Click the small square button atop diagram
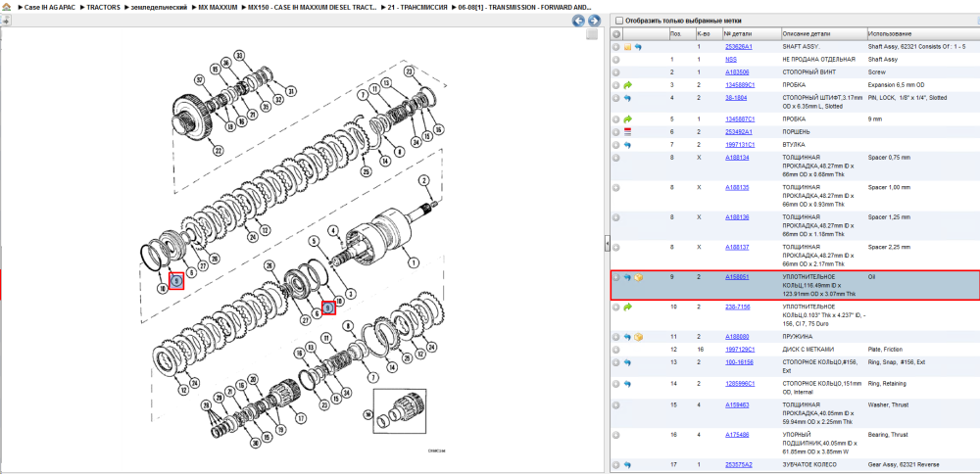Screen dimensions: 980x474 pyautogui.click(x=592, y=35)
